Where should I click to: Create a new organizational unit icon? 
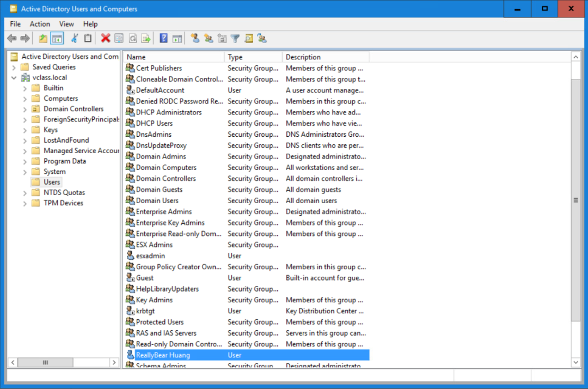pos(222,38)
